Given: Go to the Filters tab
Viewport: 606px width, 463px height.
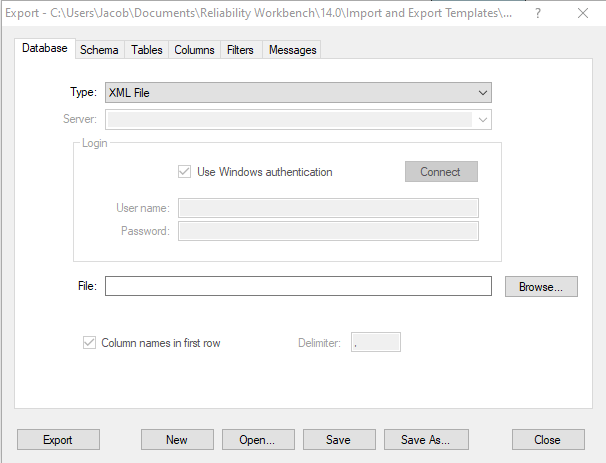Looking at the screenshot, I should (x=241, y=50).
